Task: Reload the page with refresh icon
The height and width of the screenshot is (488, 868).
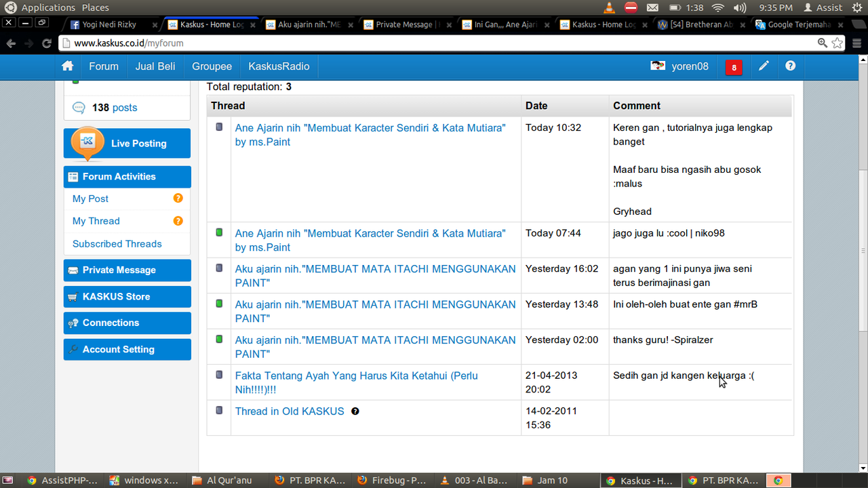Action: click(47, 43)
